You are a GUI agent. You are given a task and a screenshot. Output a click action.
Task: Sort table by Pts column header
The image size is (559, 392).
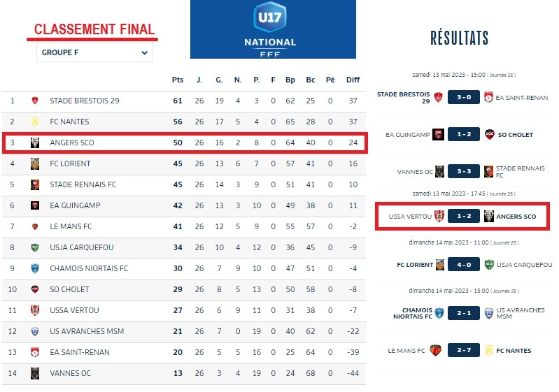pyautogui.click(x=178, y=80)
